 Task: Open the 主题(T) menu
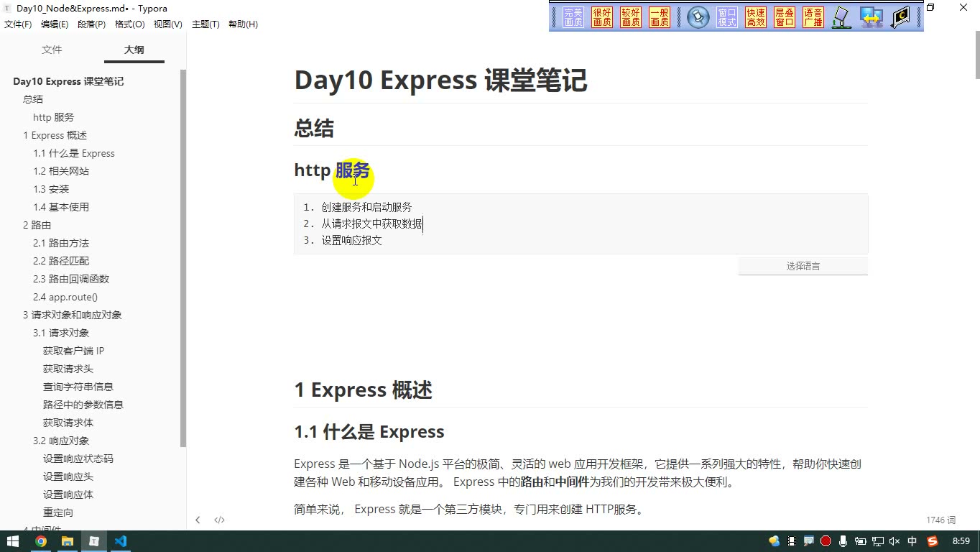tap(205, 24)
